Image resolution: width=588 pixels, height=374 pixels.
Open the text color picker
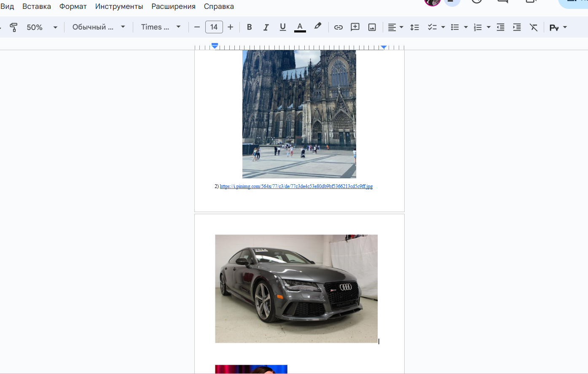point(300,27)
